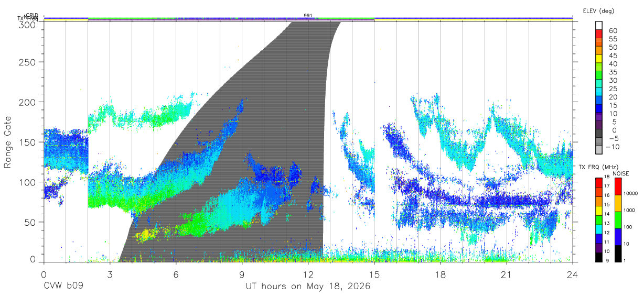Select the red noise swatch above 10000
This screenshot has width=644, height=297.
[618, 186]
